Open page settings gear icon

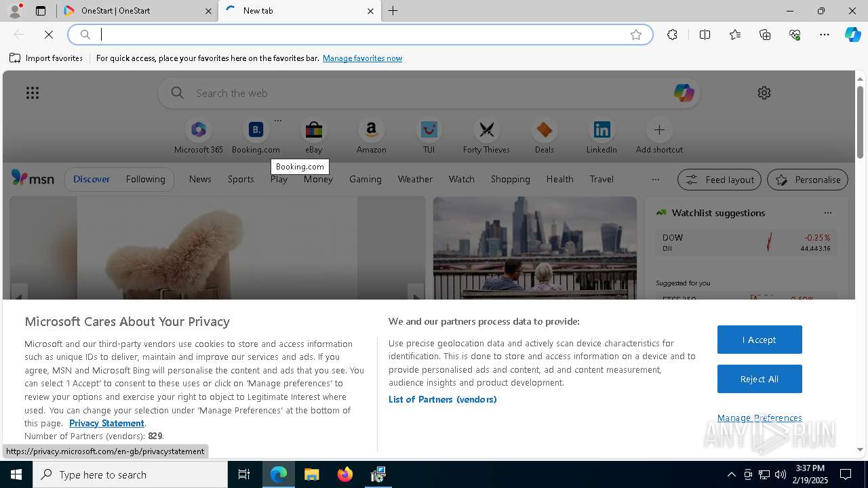coord(764,93)
